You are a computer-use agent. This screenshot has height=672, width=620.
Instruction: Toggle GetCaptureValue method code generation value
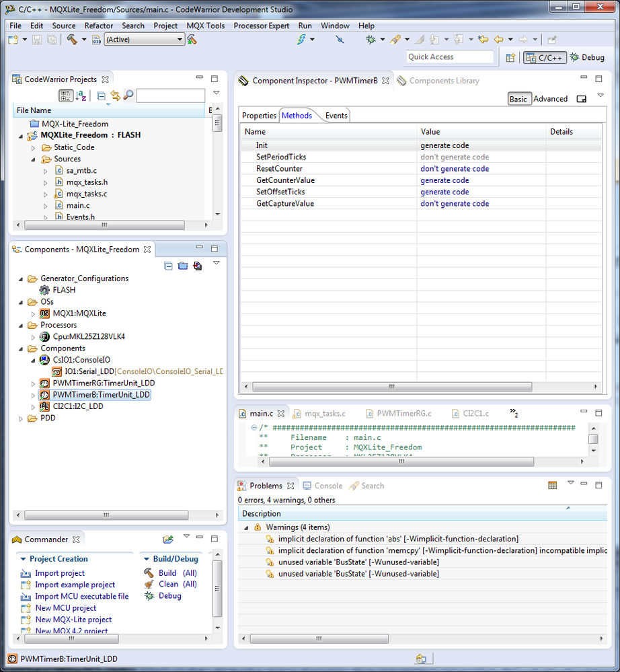455,204
